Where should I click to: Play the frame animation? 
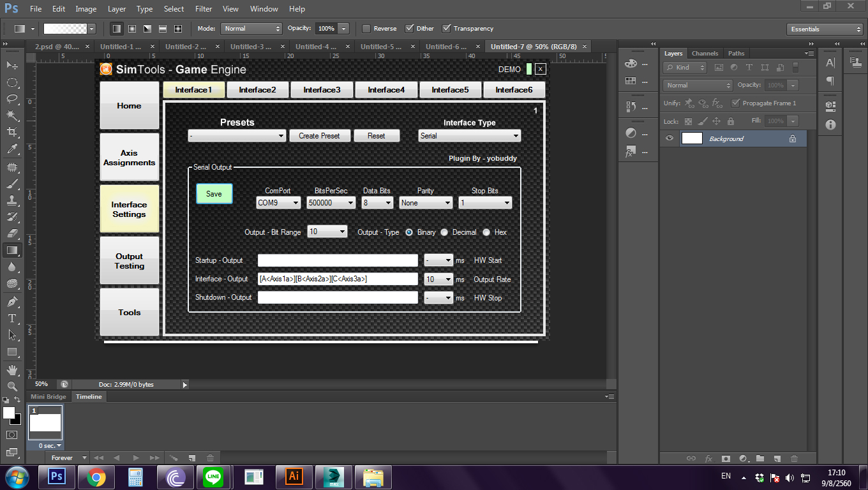pos(135,458)
